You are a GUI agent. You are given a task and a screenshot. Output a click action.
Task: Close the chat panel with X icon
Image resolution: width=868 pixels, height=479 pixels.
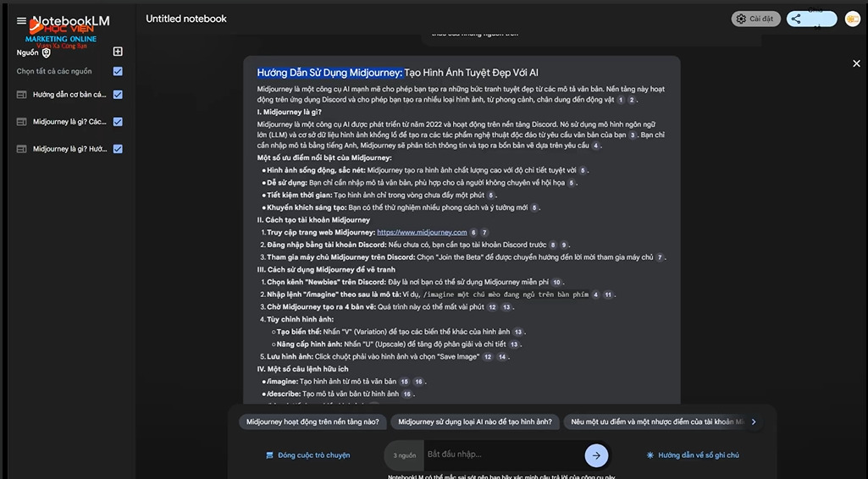(x=856, y=63)
